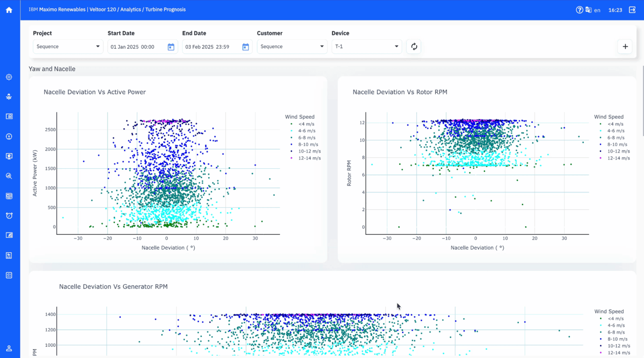Switch language using the 'en' translate selector
The image size is (644, 358).
coord(593,10)
